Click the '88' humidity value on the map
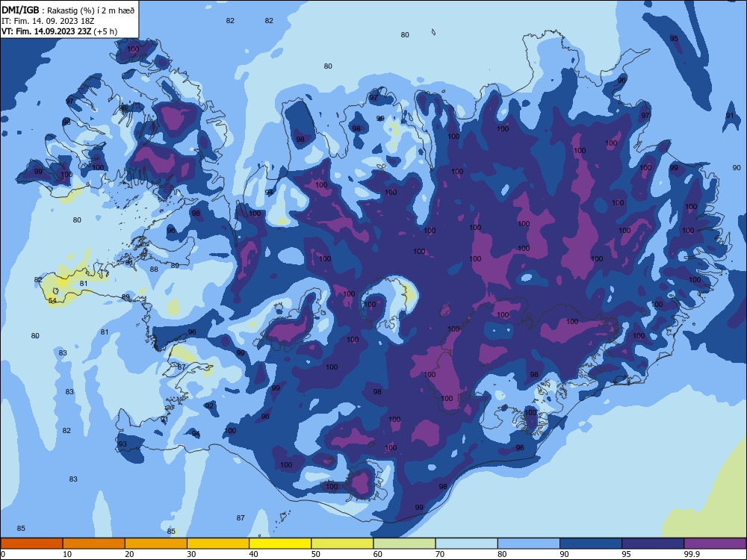 coord(154,269)
